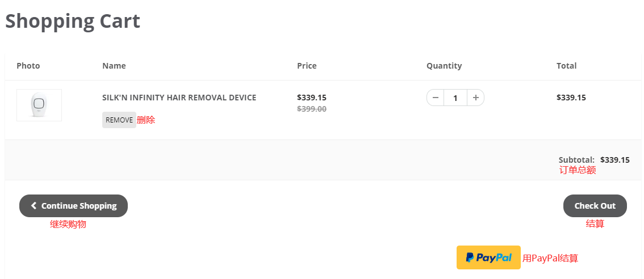Click the red 继续购物 annotation text
Viewport: 644px width, 279px height.
click(x=68, y=224)
